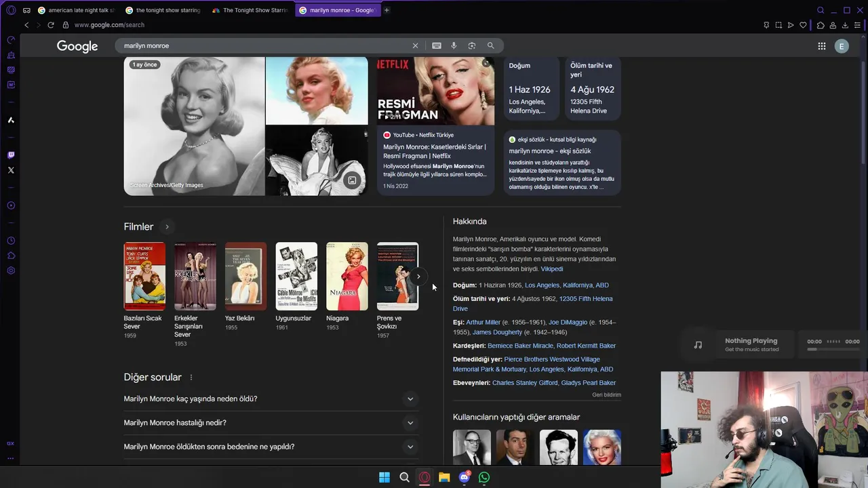
Task: Open Berniece Baker Miracle link
Action: point(520,346)
